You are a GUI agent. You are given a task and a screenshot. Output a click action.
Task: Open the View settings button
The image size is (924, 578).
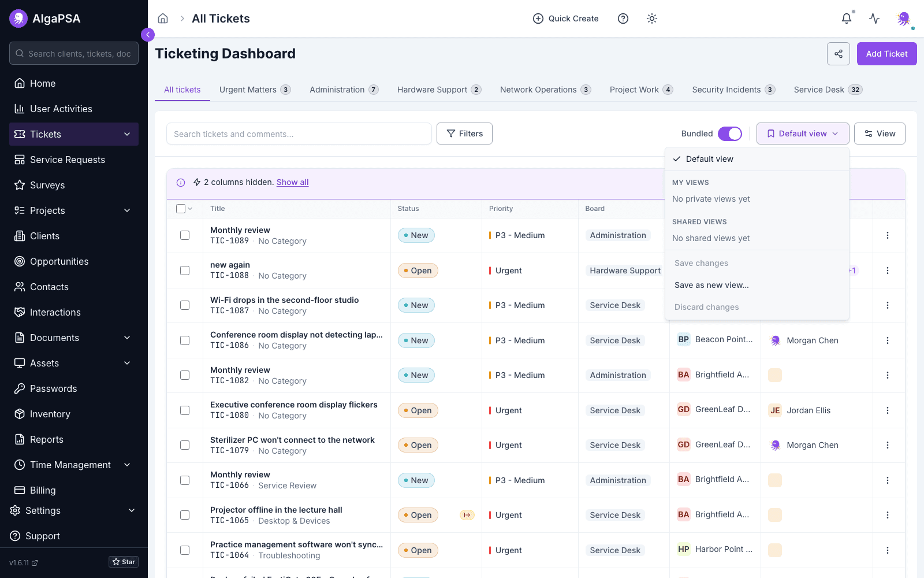tap(880, 134)
